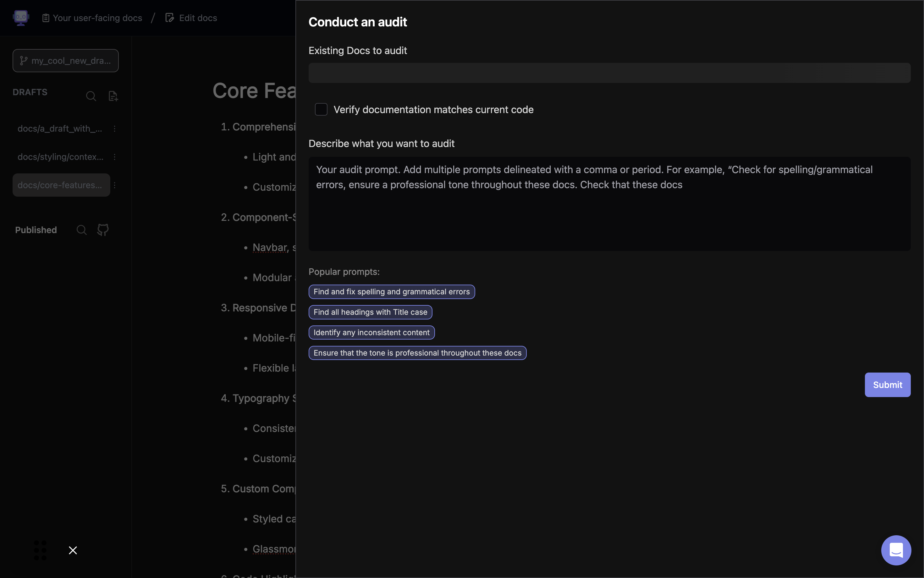924x578 pixels.
Task: Click the X icon at bottom left
Action: (x=73, y=550)
